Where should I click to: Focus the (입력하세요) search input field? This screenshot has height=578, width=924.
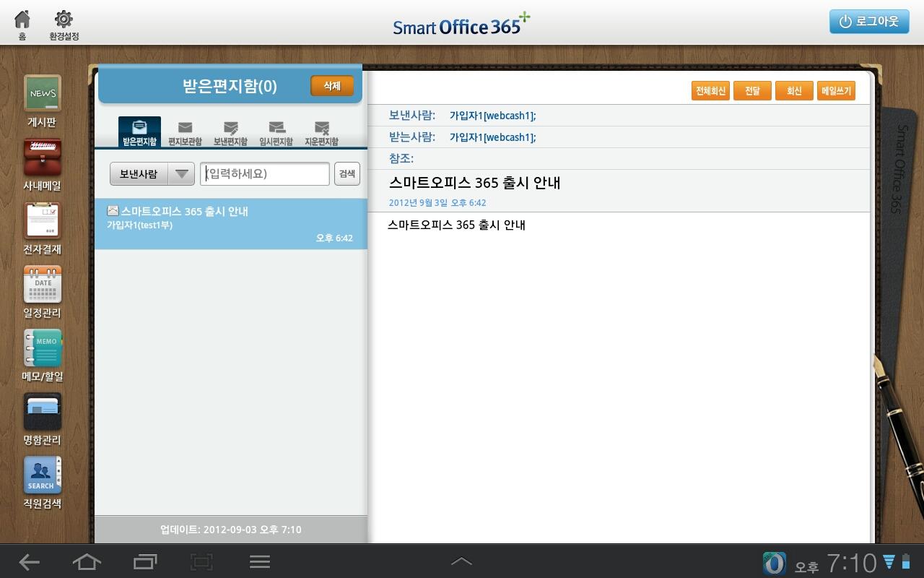click(264, 174)
